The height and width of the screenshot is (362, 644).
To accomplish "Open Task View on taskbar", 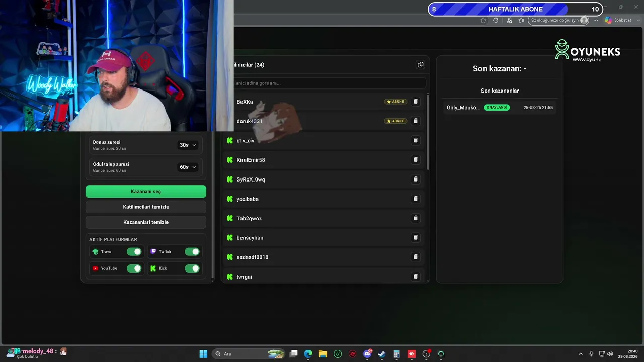I will pyautogui.click(x=294, y=354).
